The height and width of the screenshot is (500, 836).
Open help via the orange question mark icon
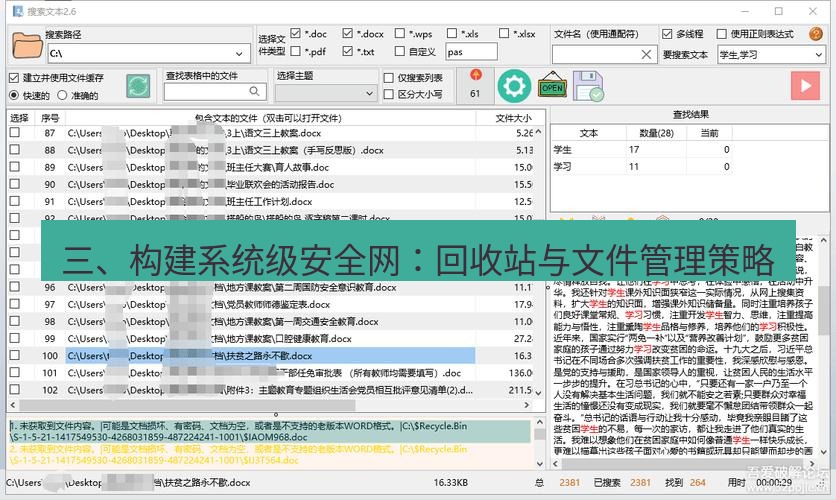(x=816, y=34)
